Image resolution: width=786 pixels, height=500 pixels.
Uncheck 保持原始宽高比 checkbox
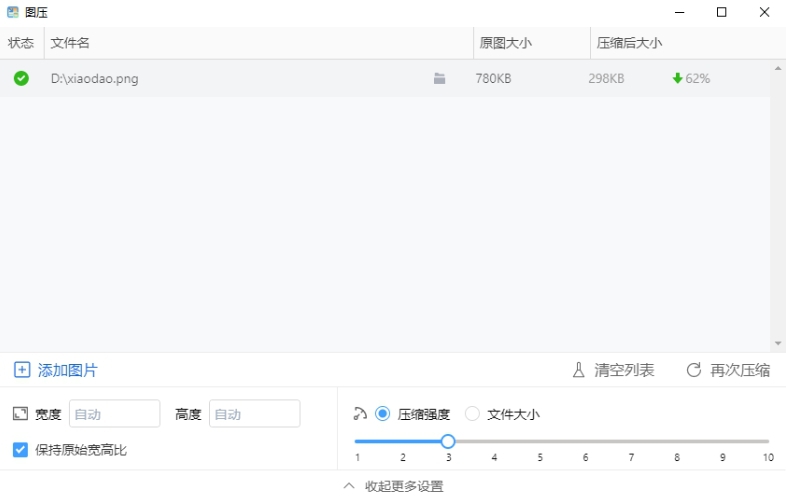point(20,449)
